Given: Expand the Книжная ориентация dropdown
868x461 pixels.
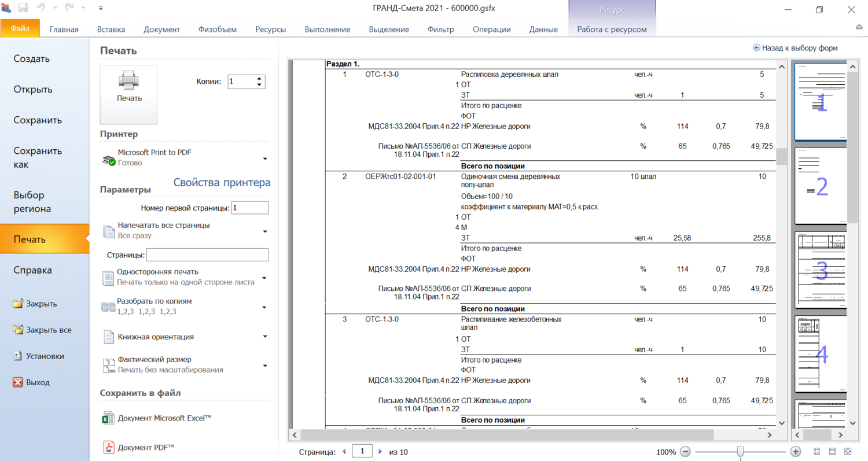Looking at the screenshot, I should pos(265,336).
